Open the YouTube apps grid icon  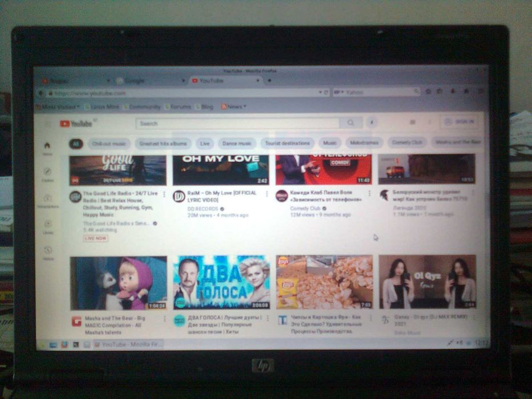tap(413, 122)
